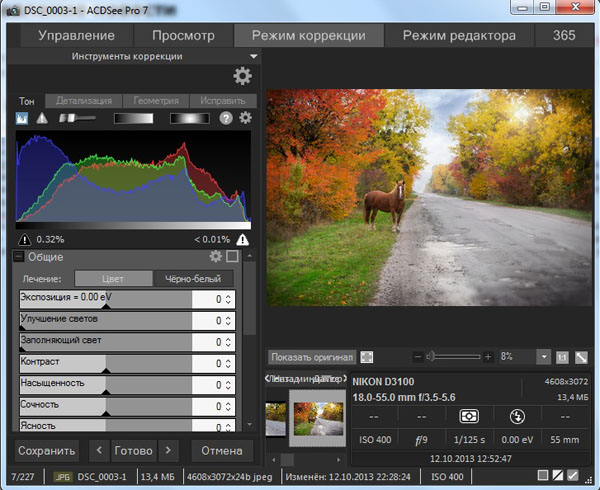The height and width of the screenshot is (490, 600).
Task: Set zoom to actual size 1:1
Action: coord(561,356)
